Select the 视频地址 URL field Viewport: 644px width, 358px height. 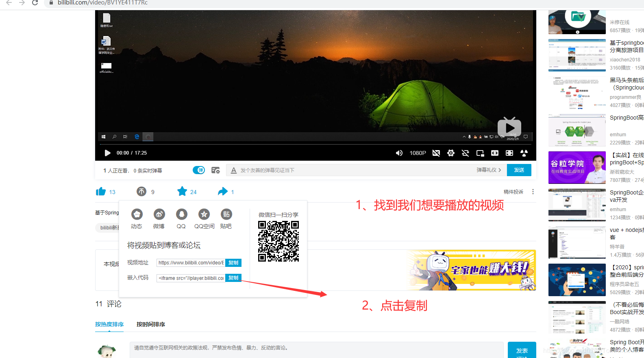191,263
